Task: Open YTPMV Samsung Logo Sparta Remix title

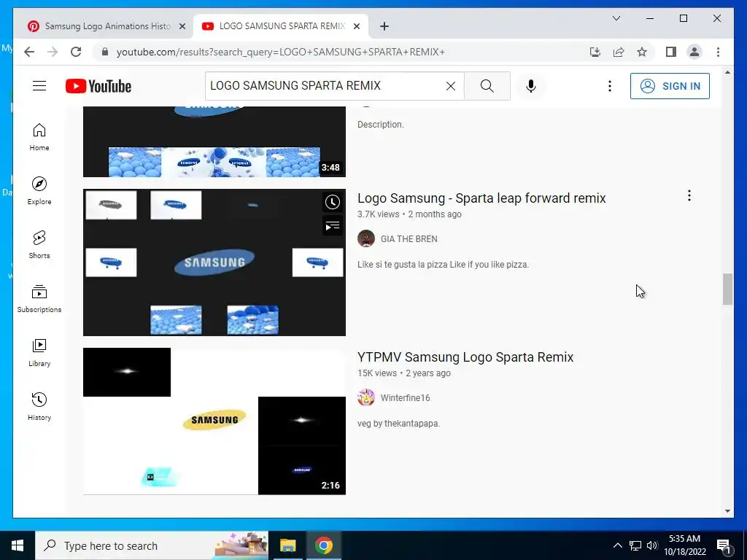Action: pyautogui.click(x=465, y=357)
